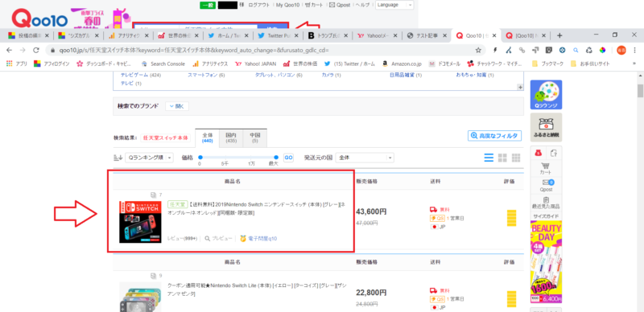The image size is (644, 312).
Task: Click the minimum price slider handle
Action: (x=200, y=158)
